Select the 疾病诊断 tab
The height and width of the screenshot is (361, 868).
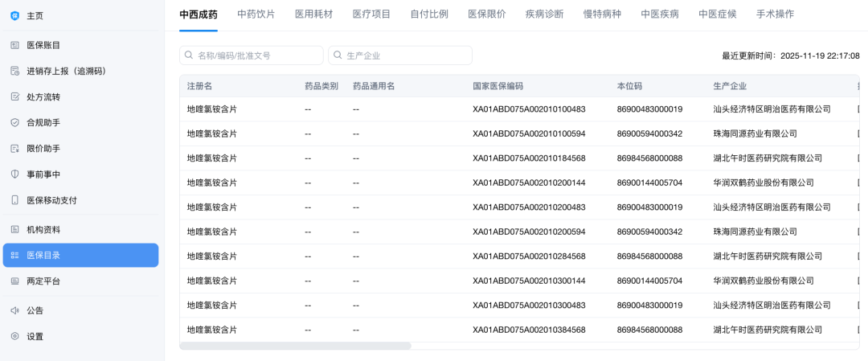point(544,14)
